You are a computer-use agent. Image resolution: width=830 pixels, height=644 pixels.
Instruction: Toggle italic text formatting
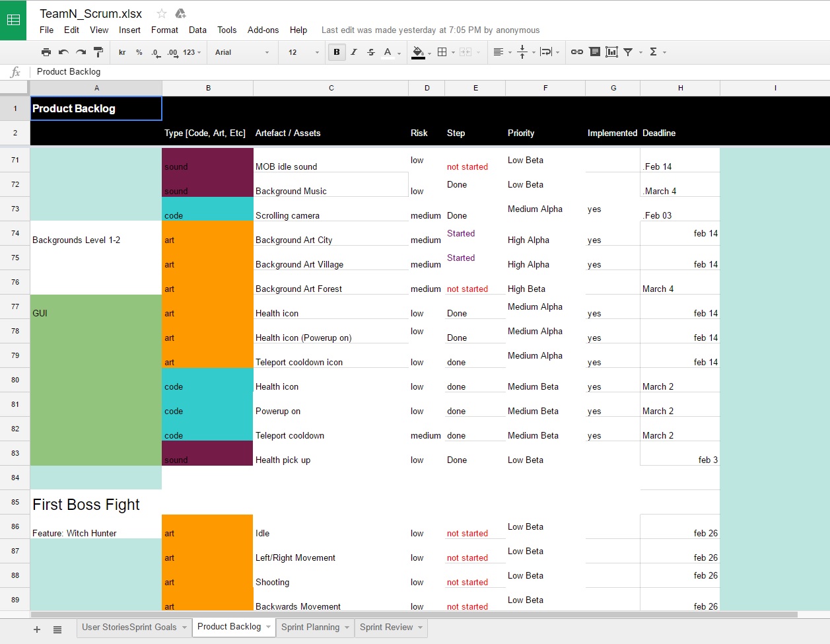click(354, 52)
